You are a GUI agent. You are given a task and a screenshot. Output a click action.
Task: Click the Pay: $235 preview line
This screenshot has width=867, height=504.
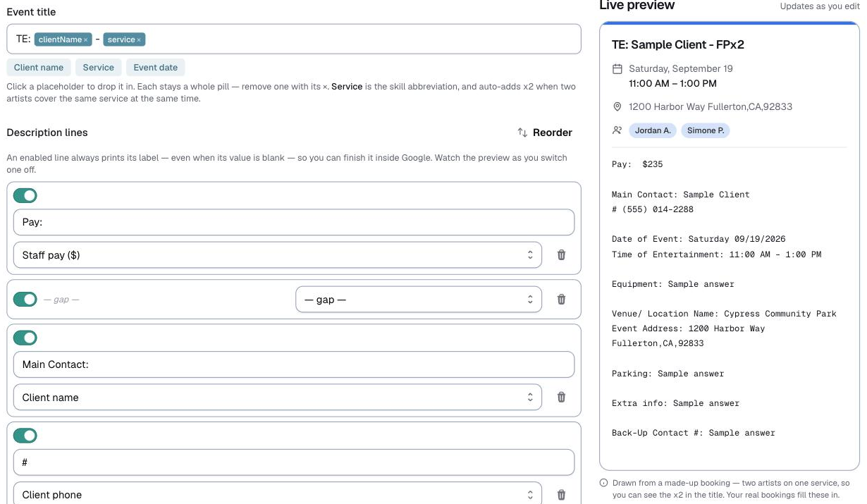tap(637, 164)
